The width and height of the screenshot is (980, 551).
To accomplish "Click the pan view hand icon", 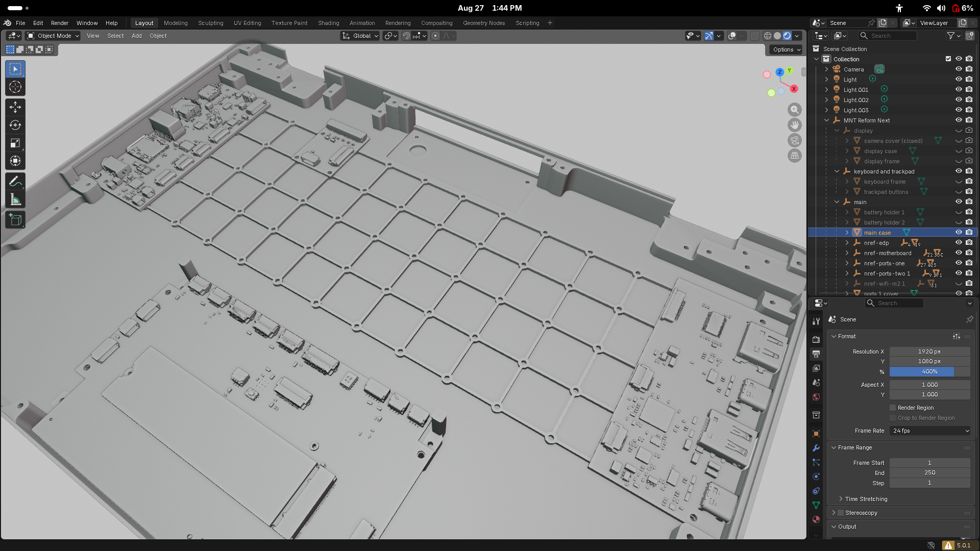I will (x=795, y=125).
